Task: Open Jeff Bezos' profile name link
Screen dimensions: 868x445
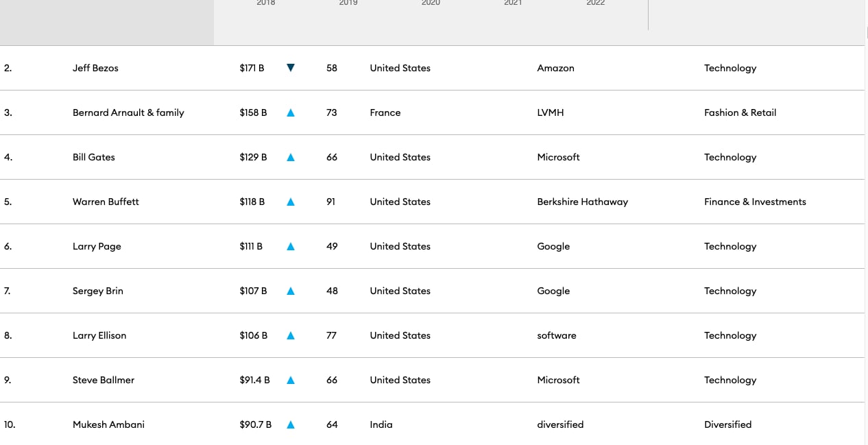Action: tap(95, 68)
